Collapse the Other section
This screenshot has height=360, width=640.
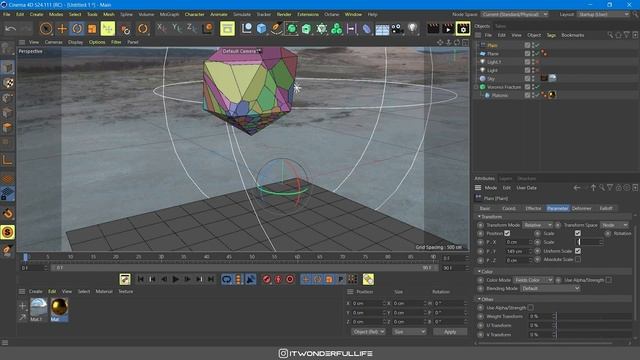click(479, 299)
